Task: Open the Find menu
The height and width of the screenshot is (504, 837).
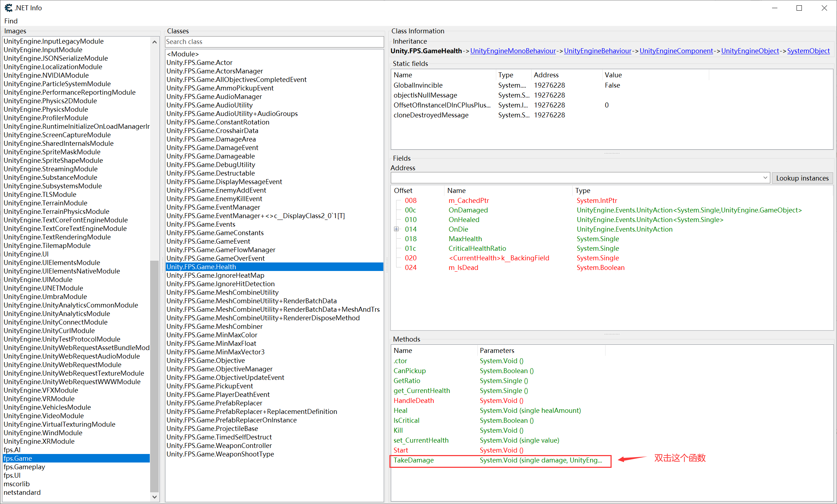Action: 11,21
